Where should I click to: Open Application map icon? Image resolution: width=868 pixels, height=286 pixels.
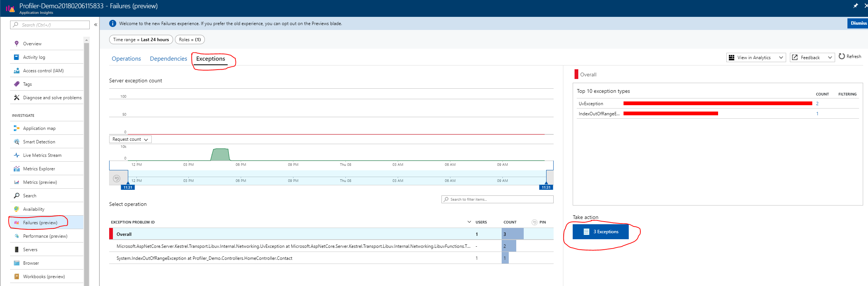[x=16, y=128]
